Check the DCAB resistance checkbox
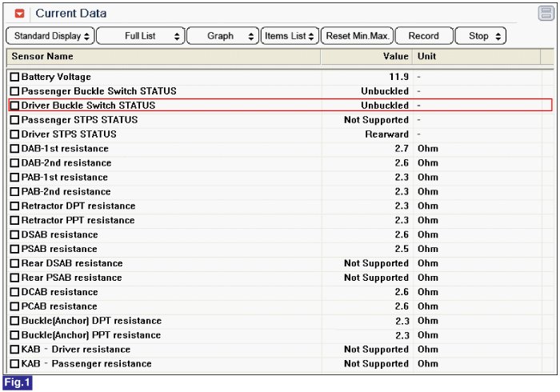 click(x=14, y=292)
